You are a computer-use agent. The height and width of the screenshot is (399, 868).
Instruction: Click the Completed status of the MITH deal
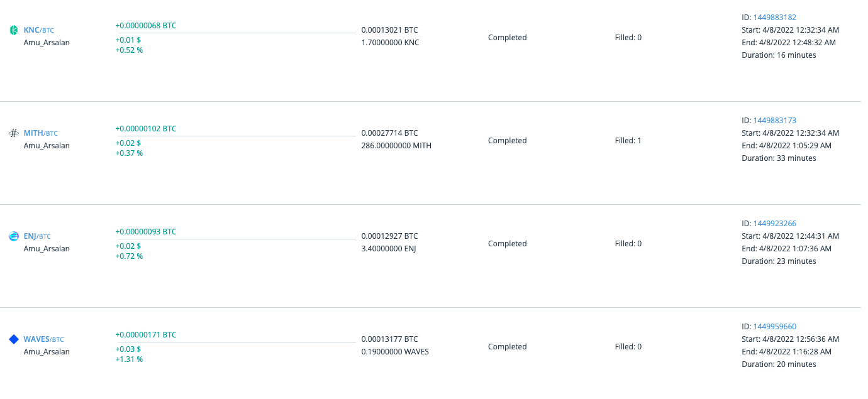click(508, 141)
